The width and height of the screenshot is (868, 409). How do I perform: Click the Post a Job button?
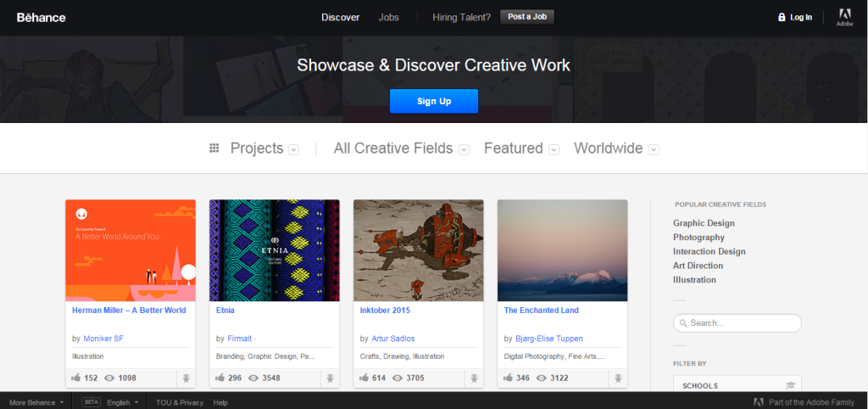pyautogui.click(x=527, y=17)
